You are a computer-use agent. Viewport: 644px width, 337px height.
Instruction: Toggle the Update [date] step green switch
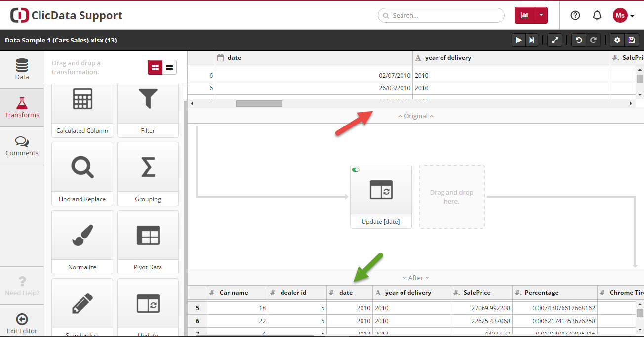[356, 169]
